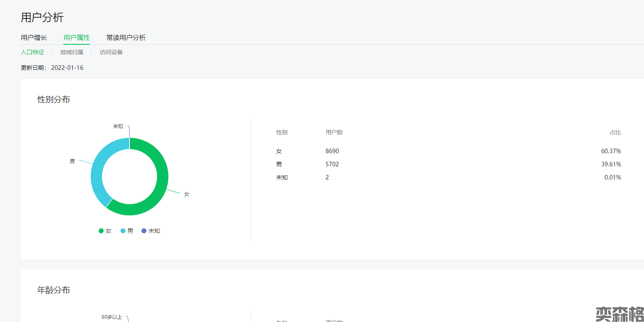Select the 人口特征 sub-tab
The height and width of the screenshot is (322, 644).
(32, 52)
